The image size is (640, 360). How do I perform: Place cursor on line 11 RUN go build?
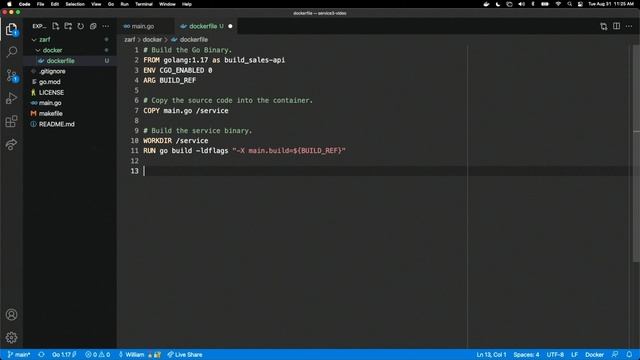pos(244,151)
